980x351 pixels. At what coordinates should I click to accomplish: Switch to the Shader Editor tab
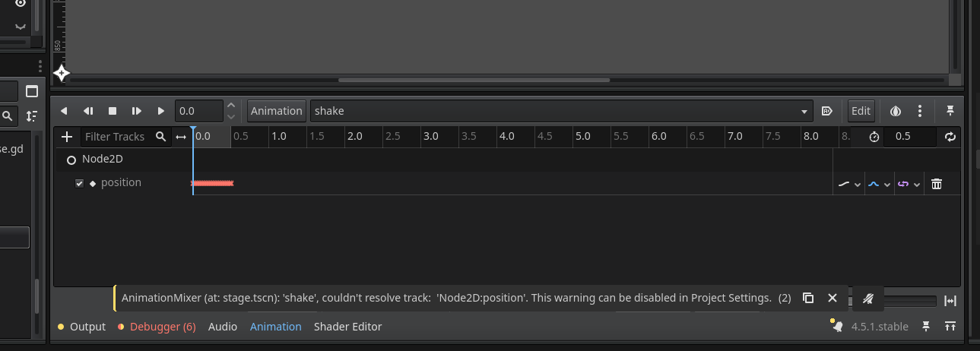(x=347, y=327)
